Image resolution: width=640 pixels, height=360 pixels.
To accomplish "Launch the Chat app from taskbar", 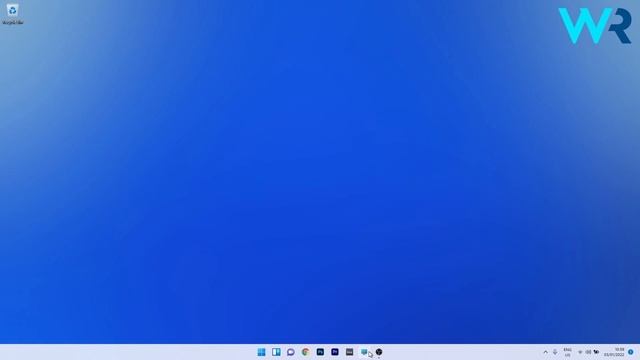I will point(291,352).
